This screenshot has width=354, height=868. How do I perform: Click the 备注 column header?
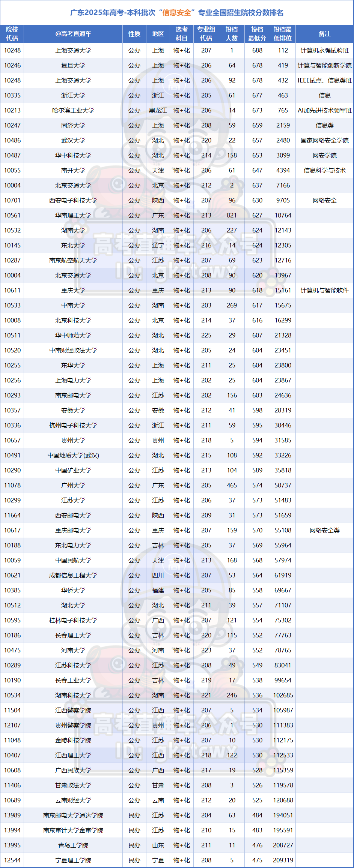point(325,34)
